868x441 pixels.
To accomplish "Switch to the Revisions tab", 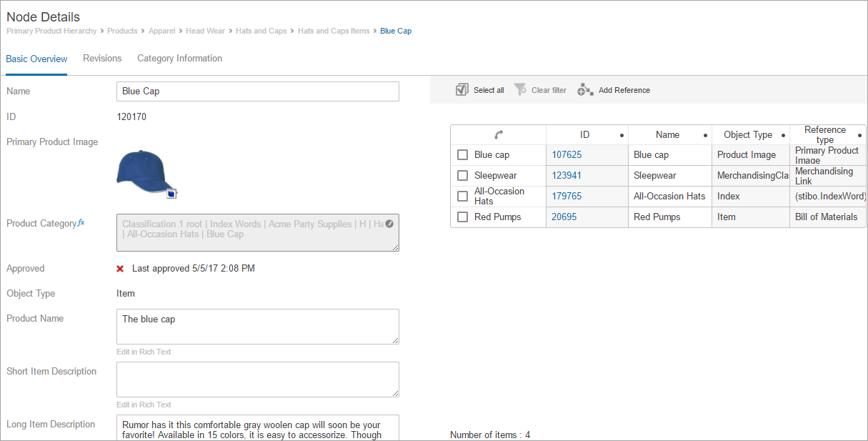I will coord(102,59).
